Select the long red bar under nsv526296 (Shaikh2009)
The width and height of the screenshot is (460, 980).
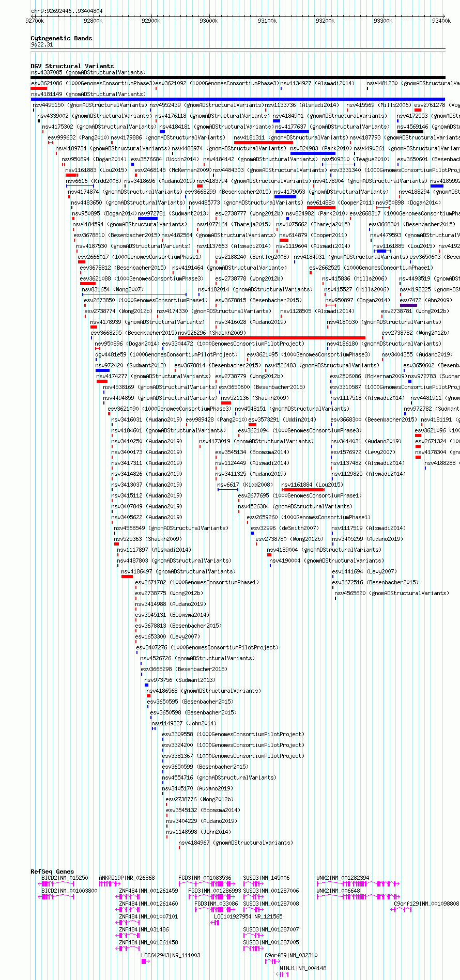click(x=272, y=338)
